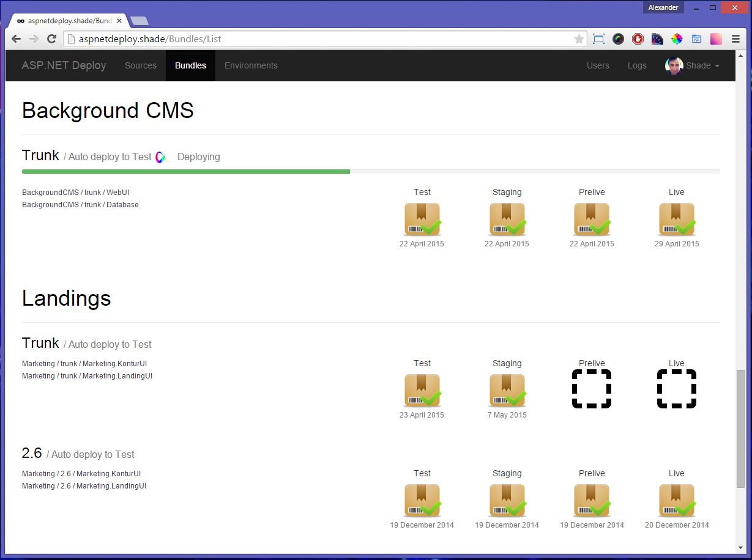752x560 pixels.
Task: Open the Users navigation item
Action: [x=598, y=65]
